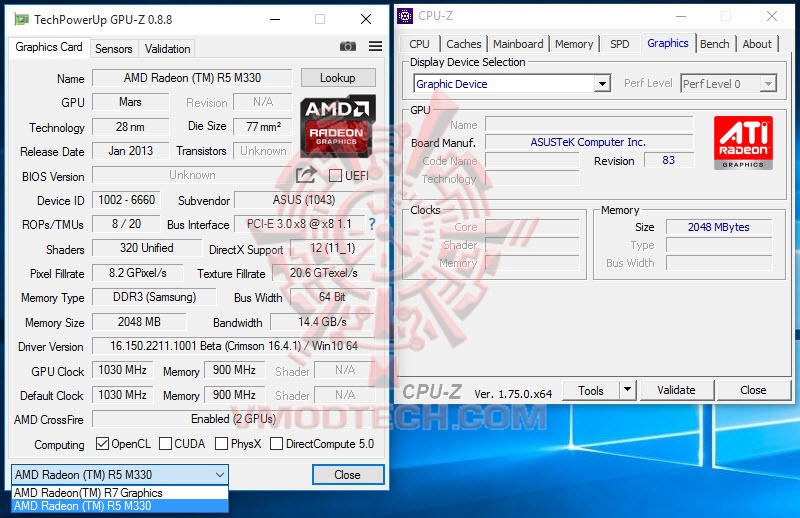The image size is (800, 518).
Task: Click the GPU Name field in GPU-Z
Action: [192, 78]
